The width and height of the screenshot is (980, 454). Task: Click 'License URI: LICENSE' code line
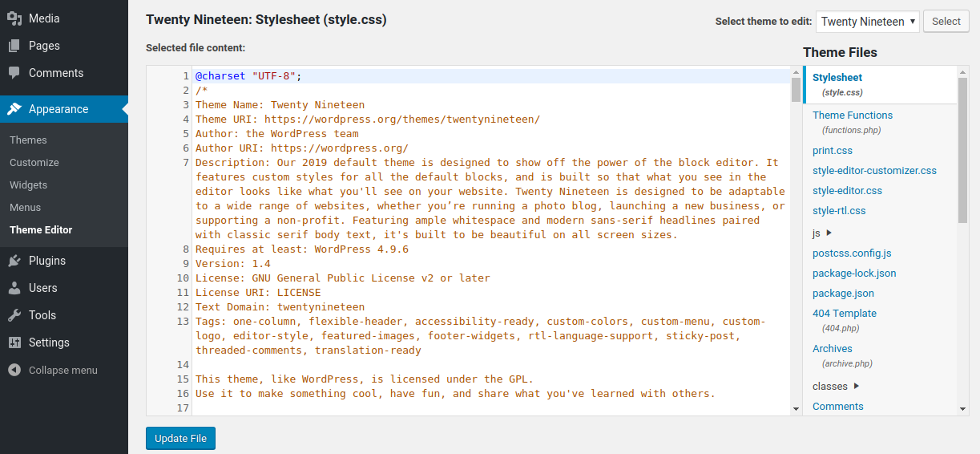[x=258, y=293]
